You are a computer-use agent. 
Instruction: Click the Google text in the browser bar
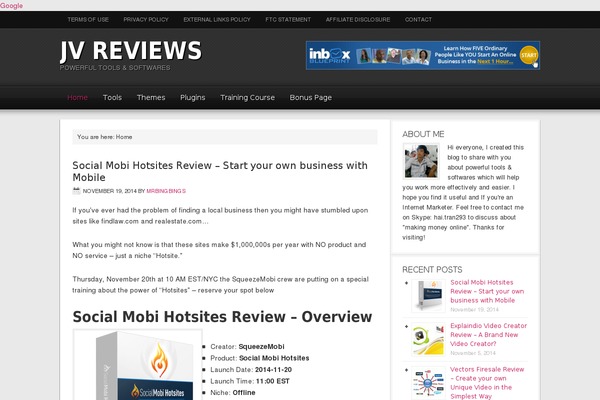(11, 6)
